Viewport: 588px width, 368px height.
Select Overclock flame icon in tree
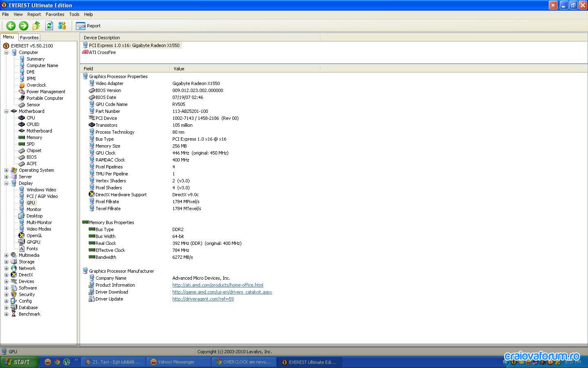(22, 85)
